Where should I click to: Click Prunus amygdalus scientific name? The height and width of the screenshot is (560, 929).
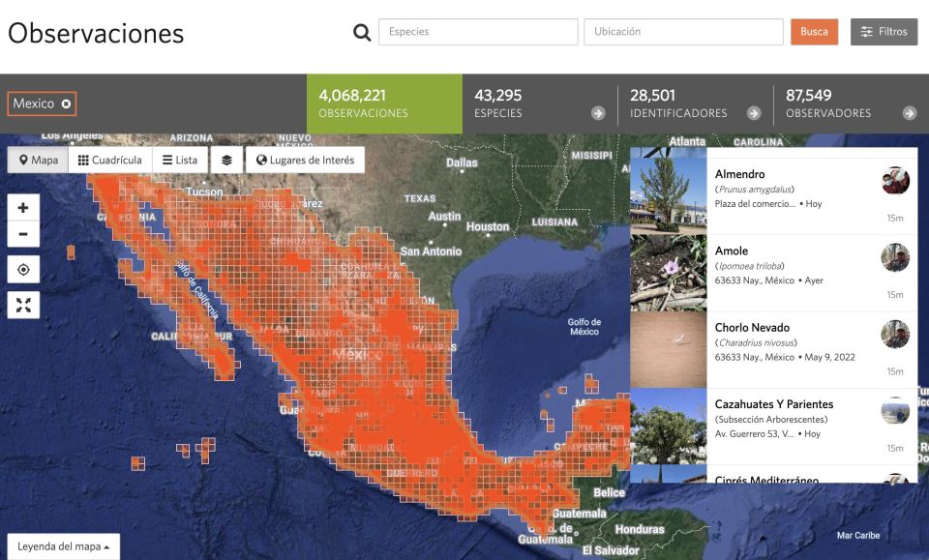coord(756,190)
